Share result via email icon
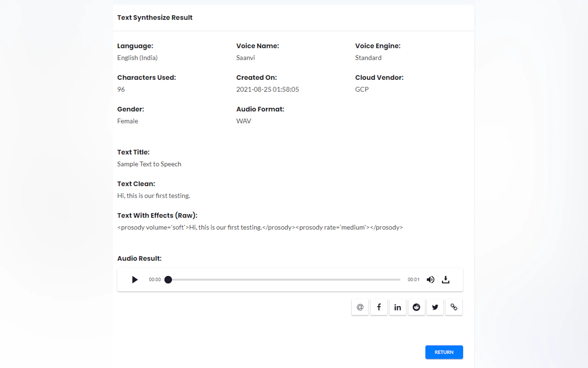This screenshot has height=368, width=588. [360, 307]
